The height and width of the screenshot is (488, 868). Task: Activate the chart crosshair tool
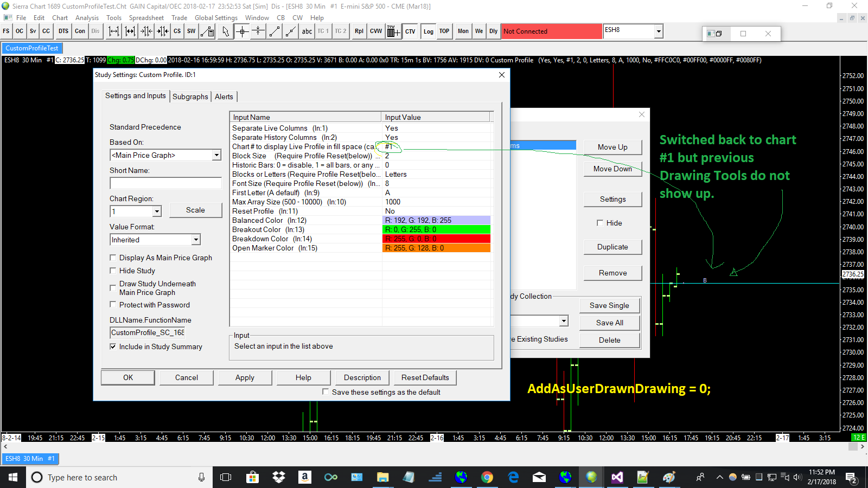[242, 31]
